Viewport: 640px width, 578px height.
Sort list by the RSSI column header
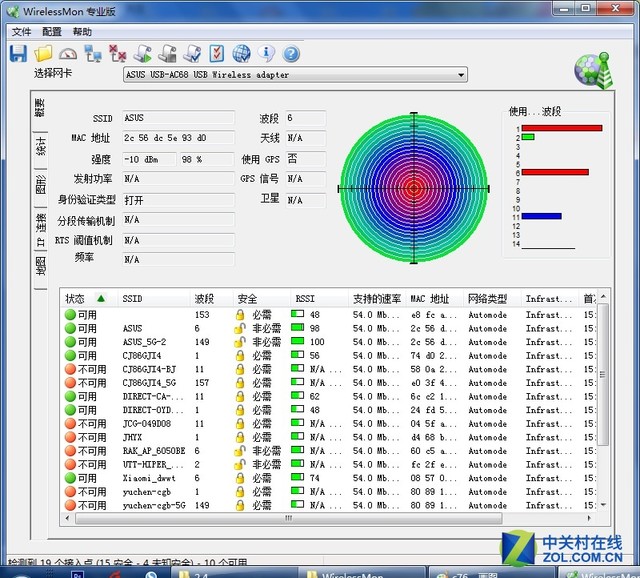pyautogui.click(x=319, y=299)
